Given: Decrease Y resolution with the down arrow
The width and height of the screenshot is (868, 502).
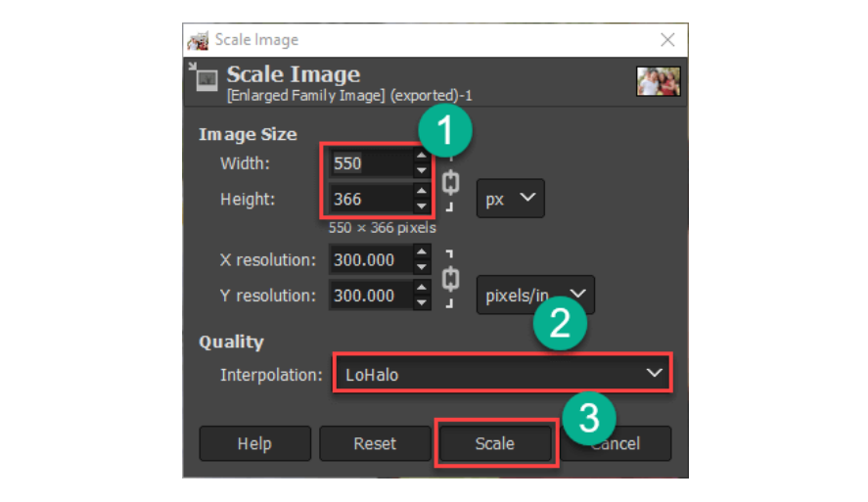Looking at the screenshot, I should pos(421,302).
